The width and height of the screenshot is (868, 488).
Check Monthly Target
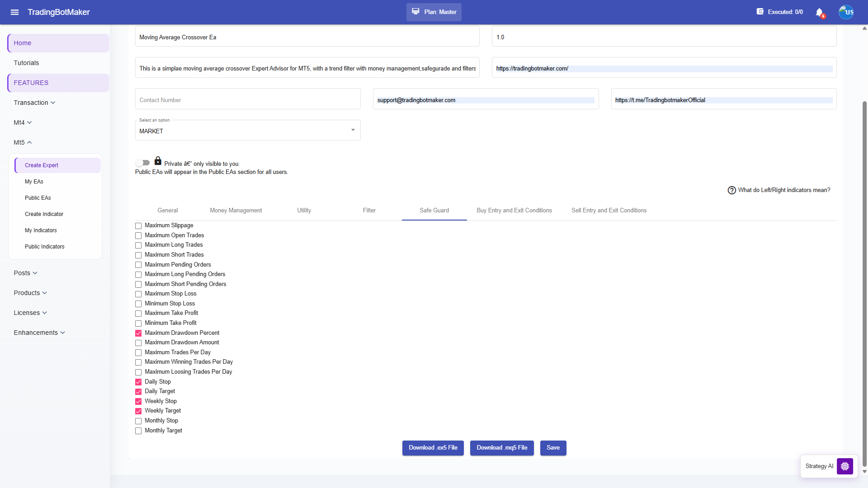[138, 431]
